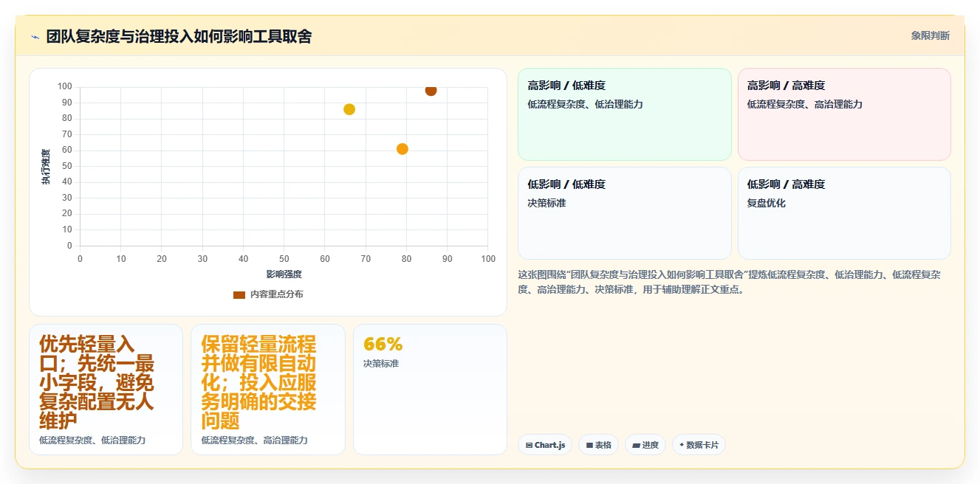980x484 pixels.
Task: Click the dark orange scatter point at top
Action: coord(431,90)
